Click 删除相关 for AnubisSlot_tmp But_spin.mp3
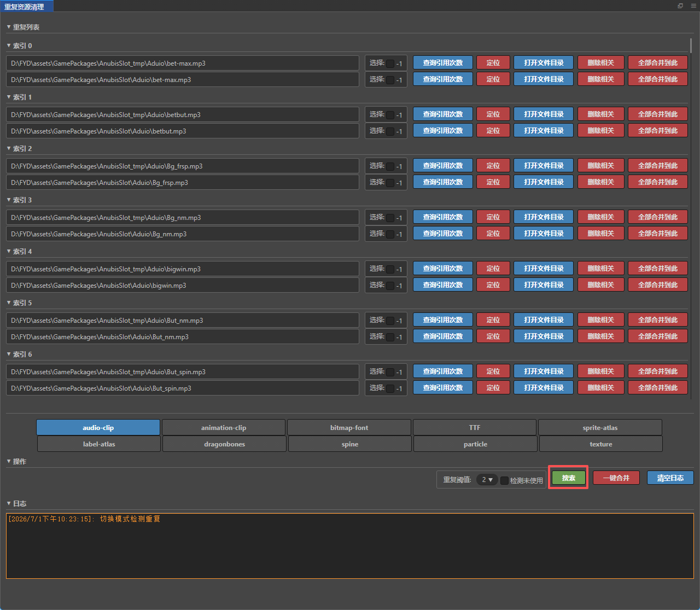The width and height of the screenshot is (700, 610). point(600,371)
